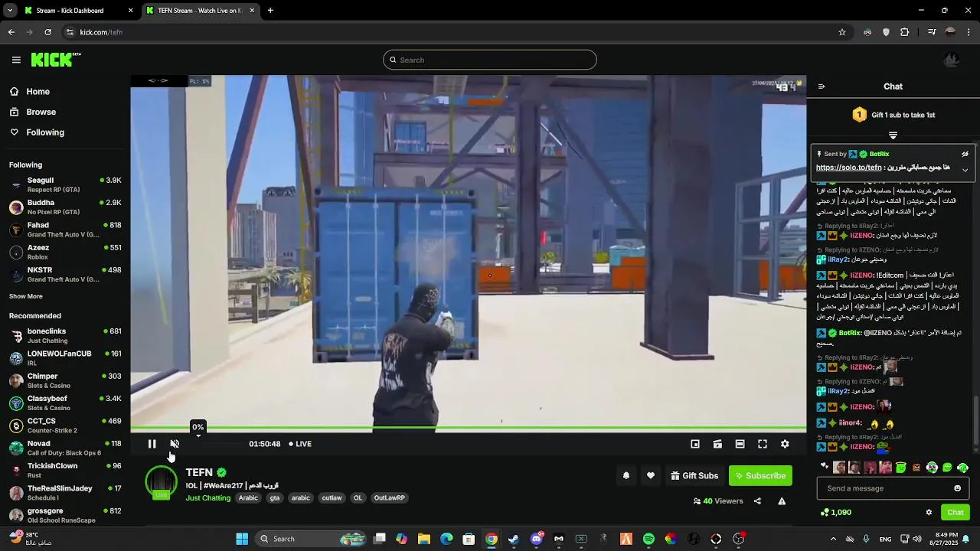Toggle theater mode in player
The image size is (980, 551).
click(x=740, y=444)
